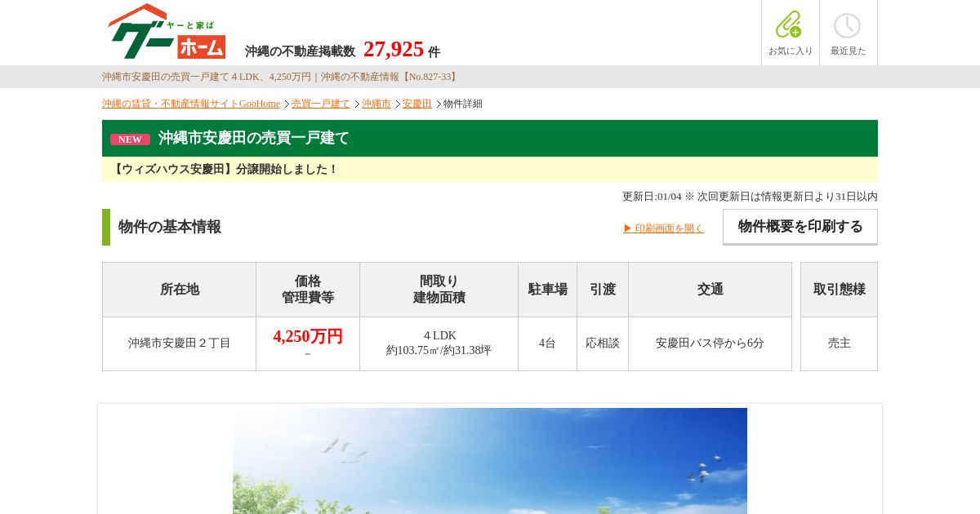Click the 応相談 handover cell
This screenshot has width=980, height=514.
(603, 343)
